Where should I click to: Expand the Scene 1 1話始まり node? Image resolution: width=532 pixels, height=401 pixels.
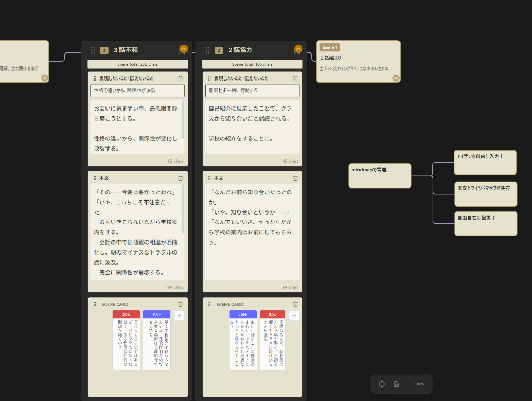396,78
